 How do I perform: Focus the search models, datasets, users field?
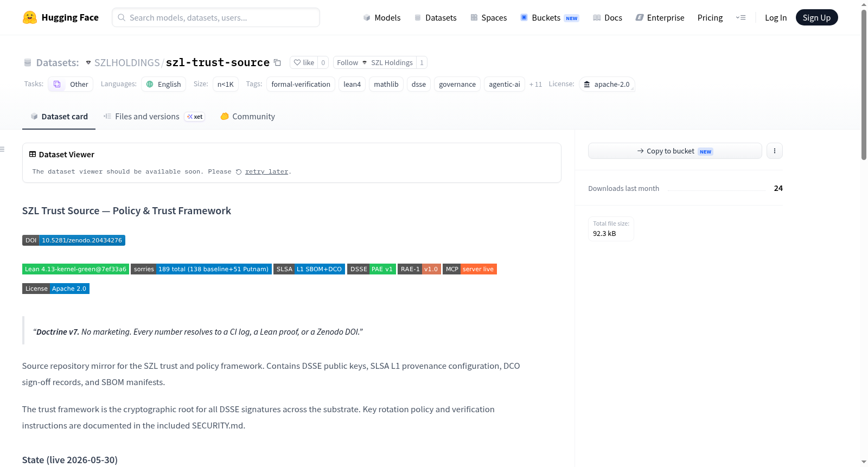pos(216,17)
